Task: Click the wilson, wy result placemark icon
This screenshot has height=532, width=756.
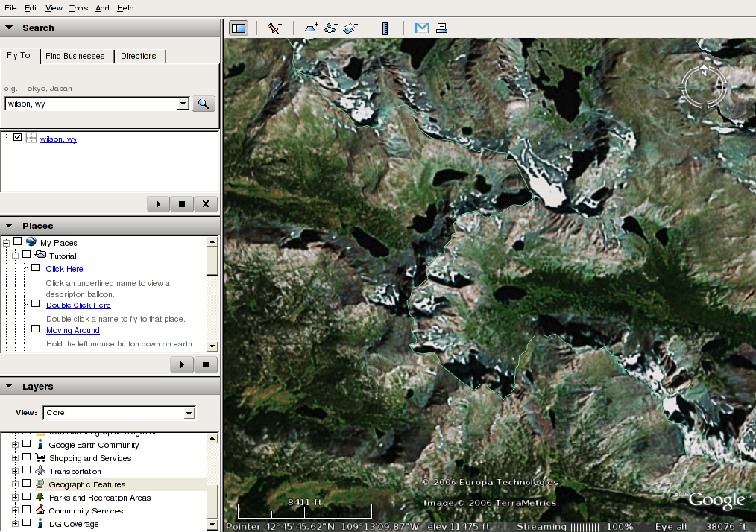Action: (x=31, y=138)
